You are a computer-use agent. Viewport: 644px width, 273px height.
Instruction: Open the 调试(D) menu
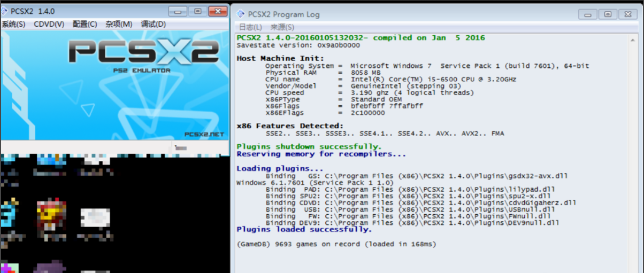pos(153,24)
